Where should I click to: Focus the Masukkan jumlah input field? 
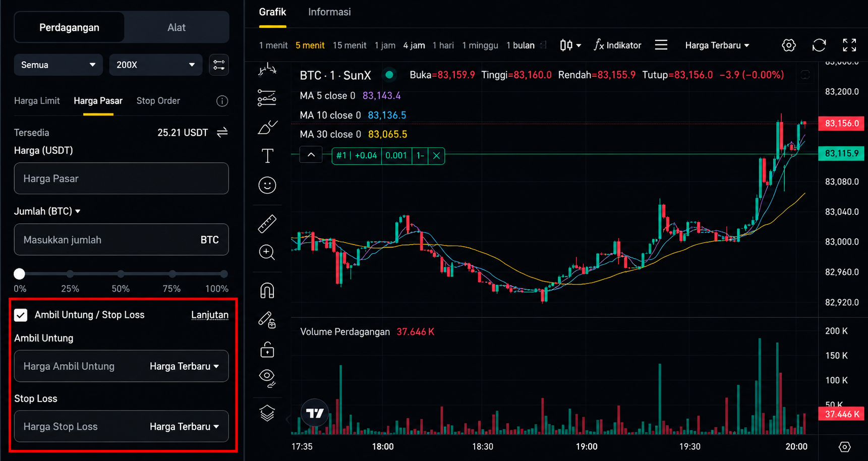coord(121,240)
